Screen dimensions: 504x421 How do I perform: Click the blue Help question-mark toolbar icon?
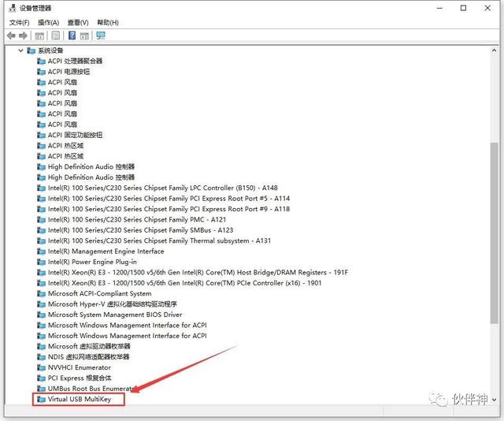pyautogui.click(x=72, y=35)
